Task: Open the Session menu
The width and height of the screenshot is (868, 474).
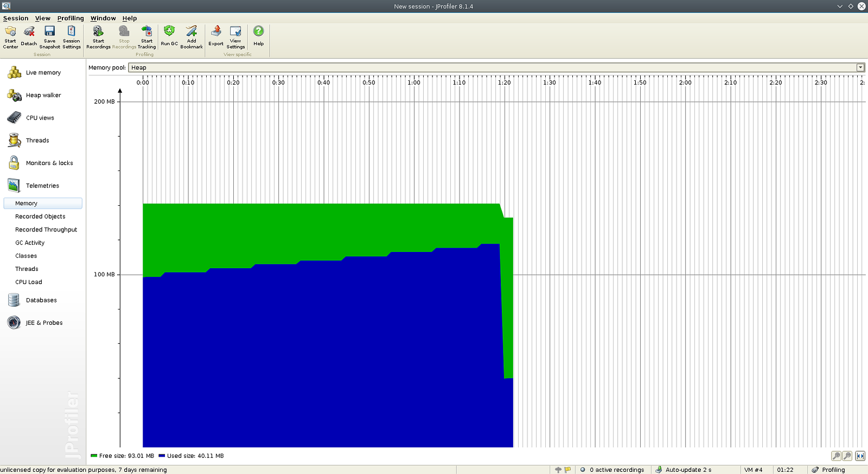Action: pos(16,18)
